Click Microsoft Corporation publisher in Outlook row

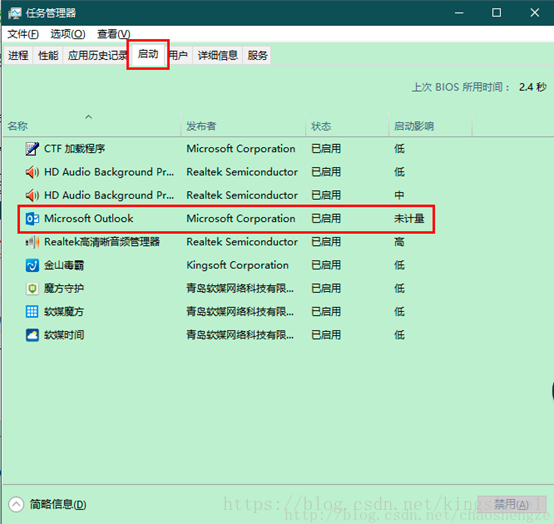pos(241,219)
